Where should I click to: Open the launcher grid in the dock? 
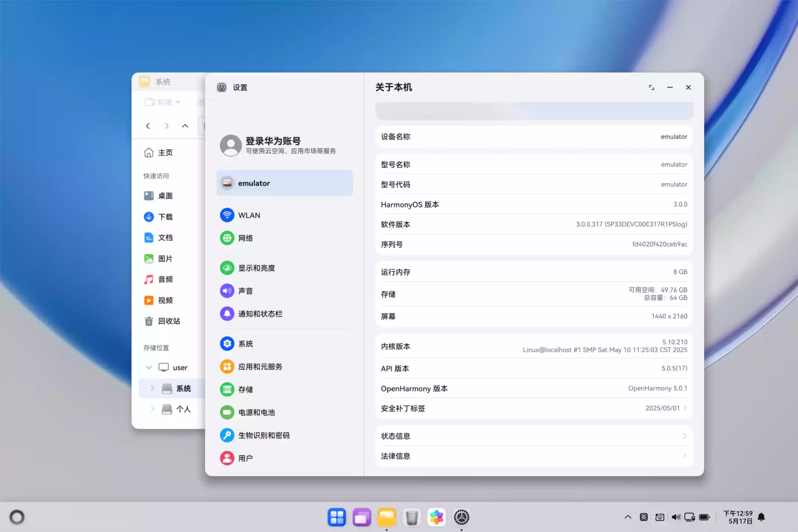[x=337, y=517]
